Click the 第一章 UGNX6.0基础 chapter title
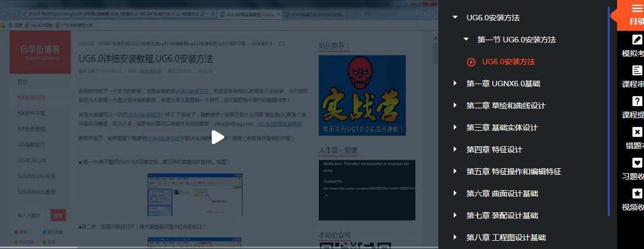Screen dimensions: 644x249 point(503,84)
